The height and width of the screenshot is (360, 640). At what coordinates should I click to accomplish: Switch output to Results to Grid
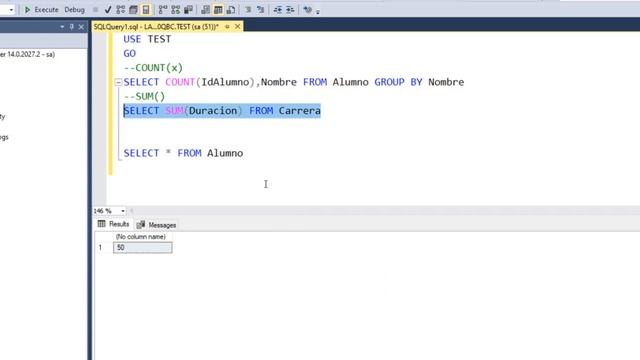coord(218,9)
